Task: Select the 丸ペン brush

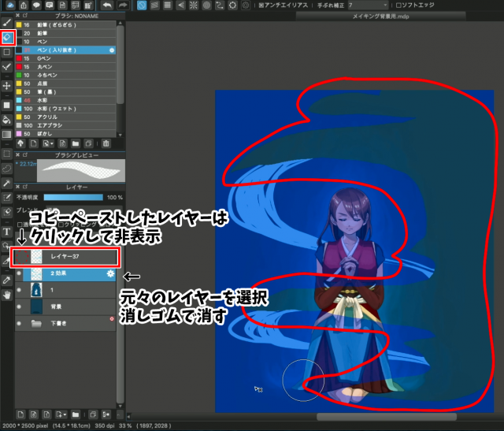Action: [66, 66]
